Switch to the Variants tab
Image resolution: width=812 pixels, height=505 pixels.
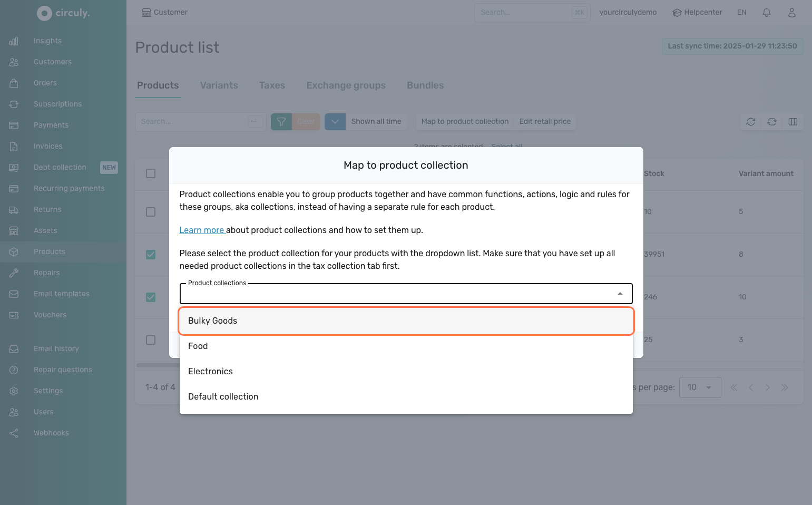coord(219,85)
